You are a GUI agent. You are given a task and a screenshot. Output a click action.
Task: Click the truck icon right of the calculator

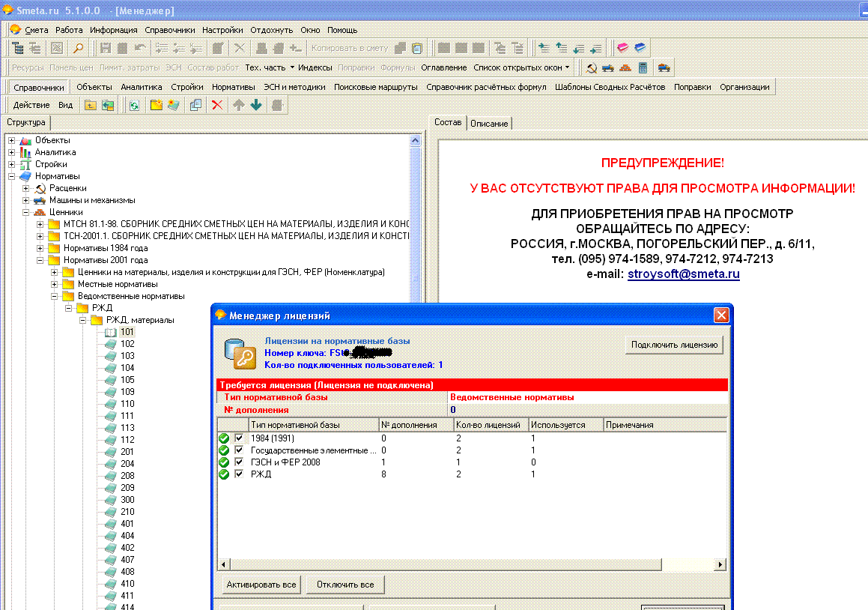click(x=664, y=68)
